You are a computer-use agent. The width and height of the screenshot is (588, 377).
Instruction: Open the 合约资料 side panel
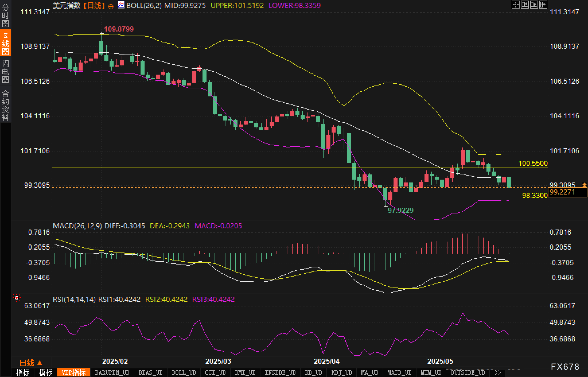click(x=5, y=105)
